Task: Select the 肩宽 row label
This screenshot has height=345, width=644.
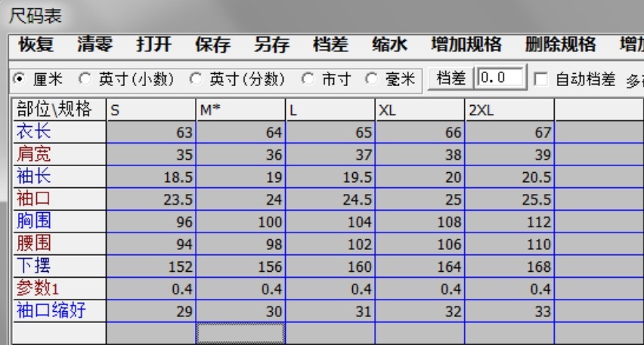Action: (x=60, y=154)
